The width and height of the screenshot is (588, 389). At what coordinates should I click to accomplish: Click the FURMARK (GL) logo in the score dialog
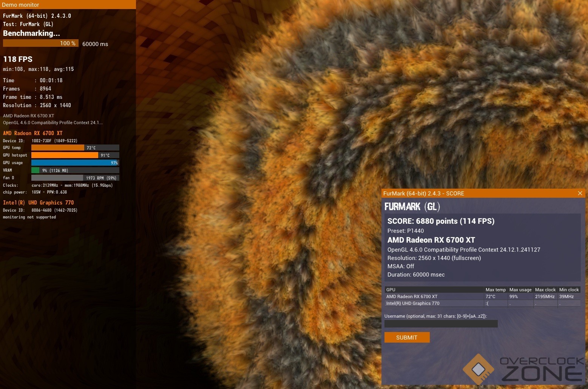[x=412, y=206]
